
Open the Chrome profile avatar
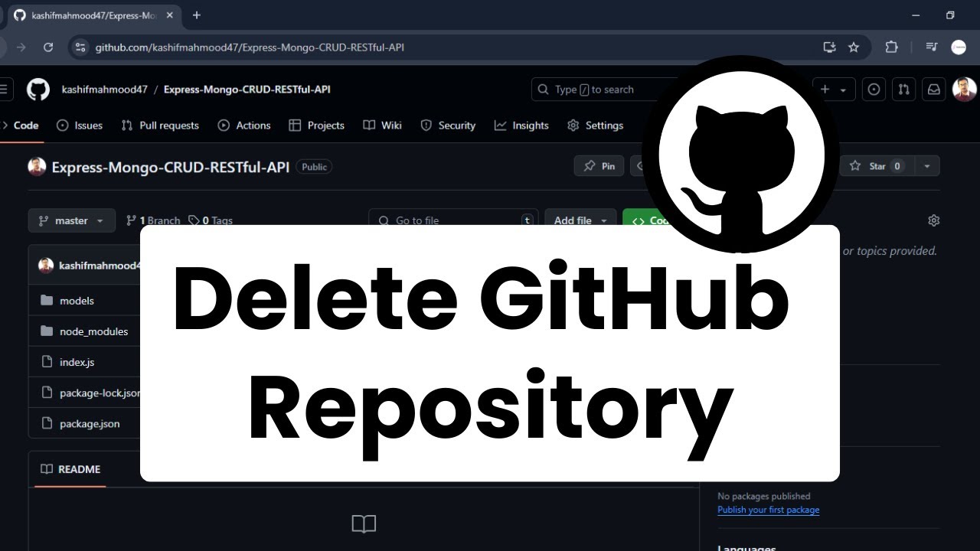click(959, 47)
